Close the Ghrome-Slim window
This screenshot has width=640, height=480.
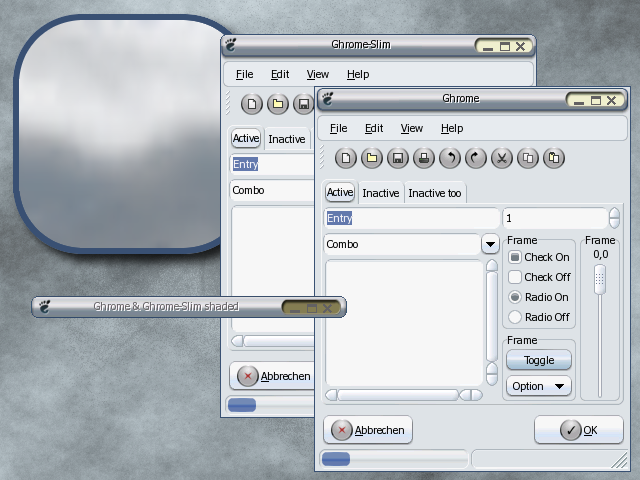pos(520,47)
